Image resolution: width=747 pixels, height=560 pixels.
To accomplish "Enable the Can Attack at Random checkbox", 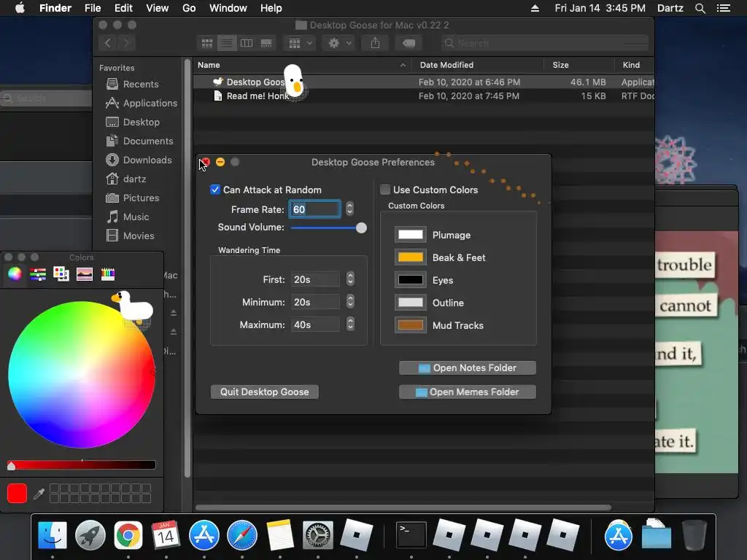I will coord(215,190).
